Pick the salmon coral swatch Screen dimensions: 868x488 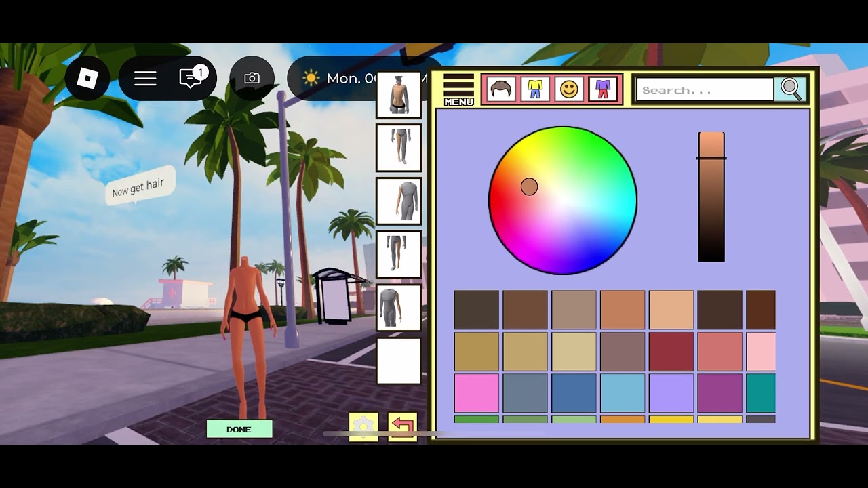pyautogui.click(x=720, y=352)
